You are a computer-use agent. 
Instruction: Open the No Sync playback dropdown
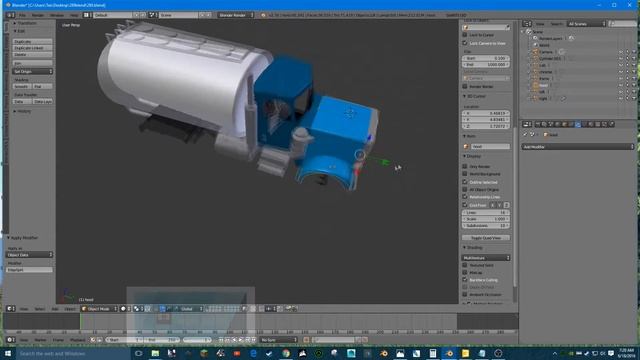coord(279,340)
